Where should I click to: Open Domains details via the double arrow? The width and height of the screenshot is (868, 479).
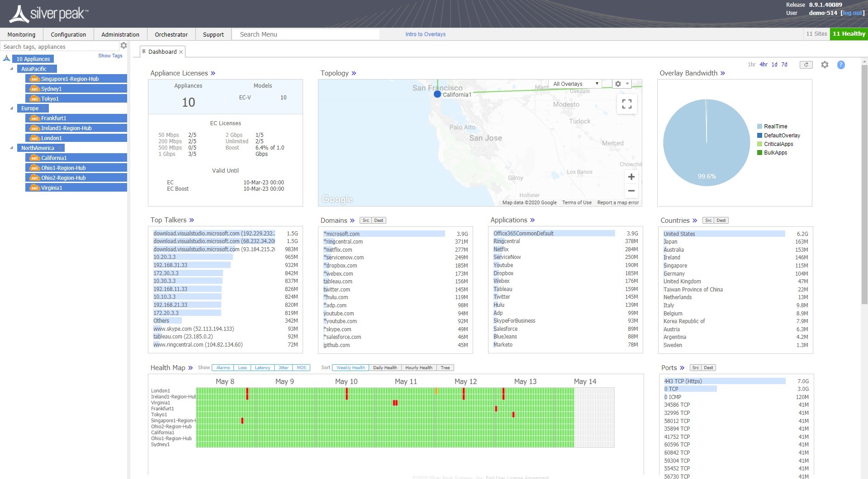pyautogui.click(x=352, y=221)
